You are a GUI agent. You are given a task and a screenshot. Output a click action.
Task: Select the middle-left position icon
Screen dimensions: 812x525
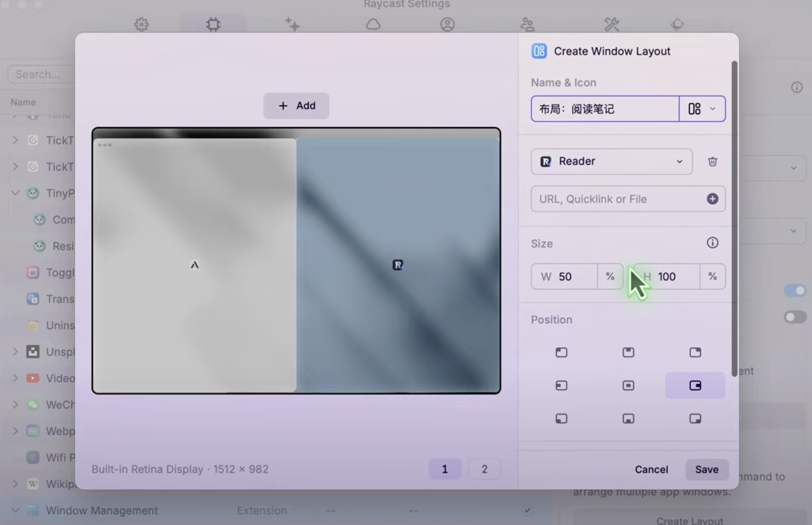click(561, 386)
